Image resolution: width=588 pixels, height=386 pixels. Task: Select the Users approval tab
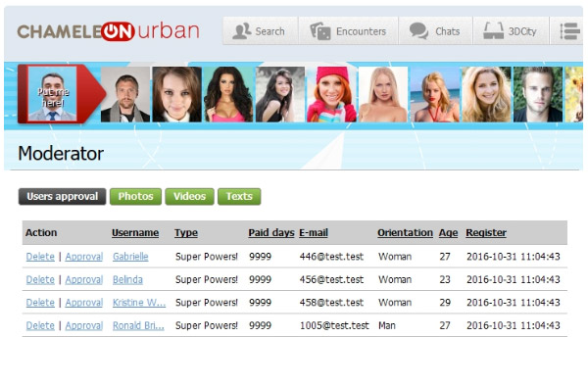(x=63, y=196)
